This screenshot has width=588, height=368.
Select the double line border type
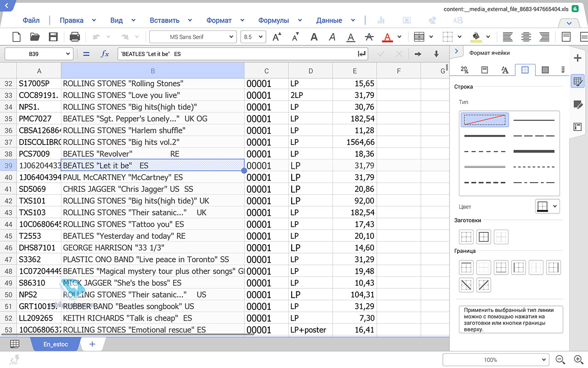coord(485,167)
